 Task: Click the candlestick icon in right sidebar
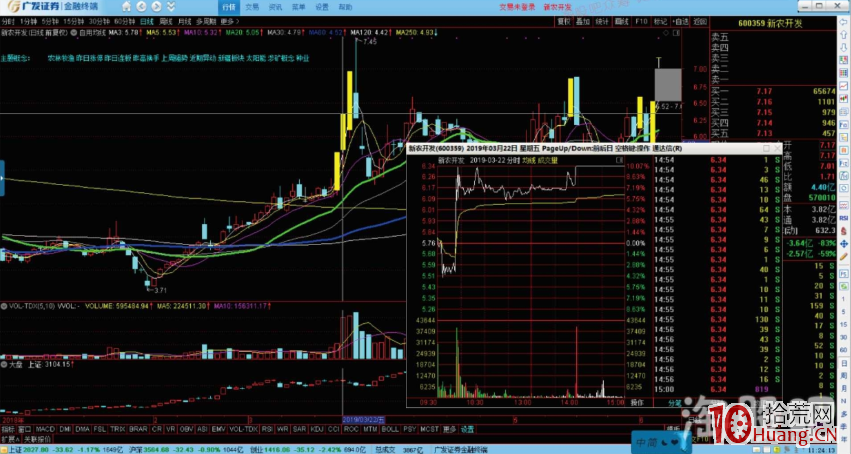(844, 98)
